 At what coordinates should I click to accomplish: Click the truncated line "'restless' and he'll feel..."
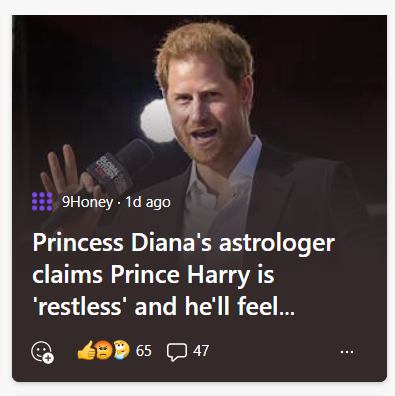[163, 306]
